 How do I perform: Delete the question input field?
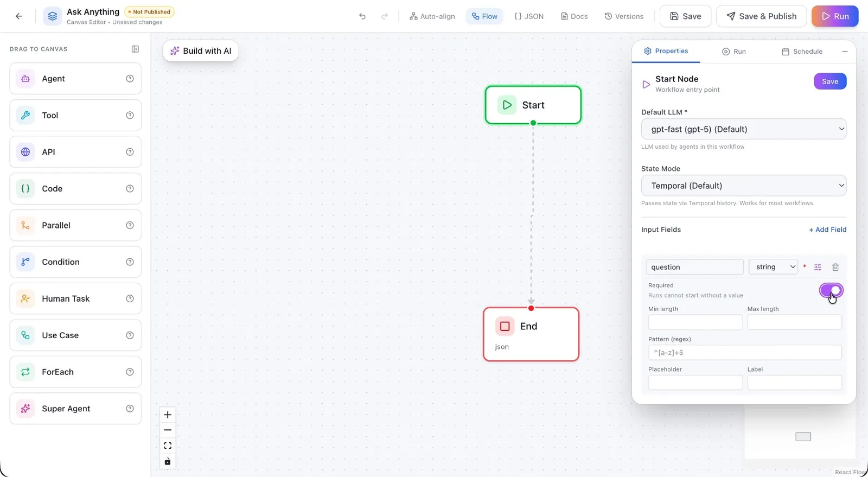point(835,267)
